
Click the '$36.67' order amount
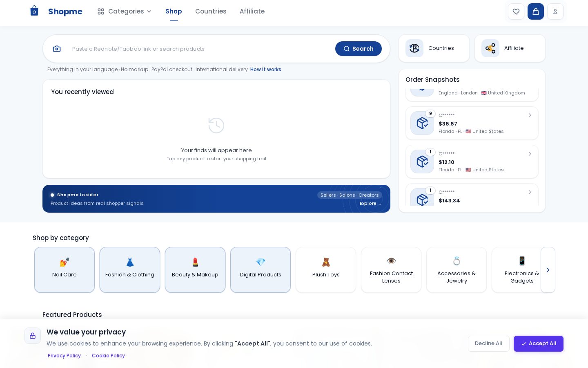[448, 124]
